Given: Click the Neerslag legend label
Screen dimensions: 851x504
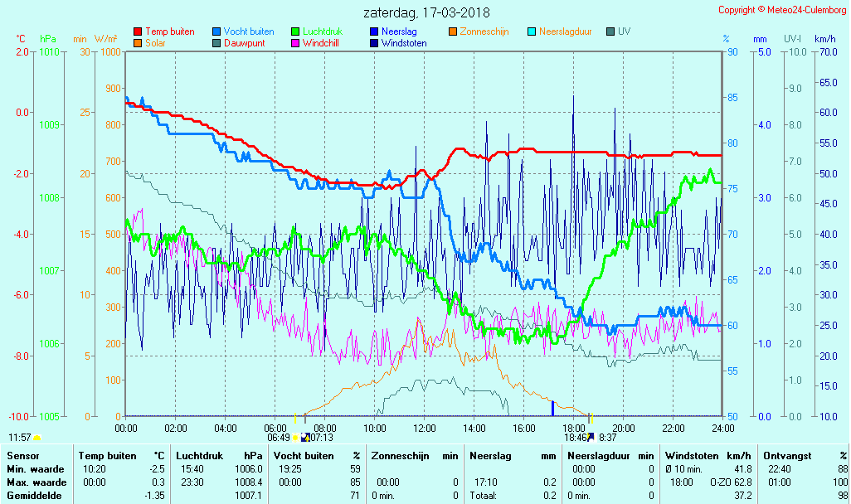Looking at the screenshot, I should click(399, 31).
